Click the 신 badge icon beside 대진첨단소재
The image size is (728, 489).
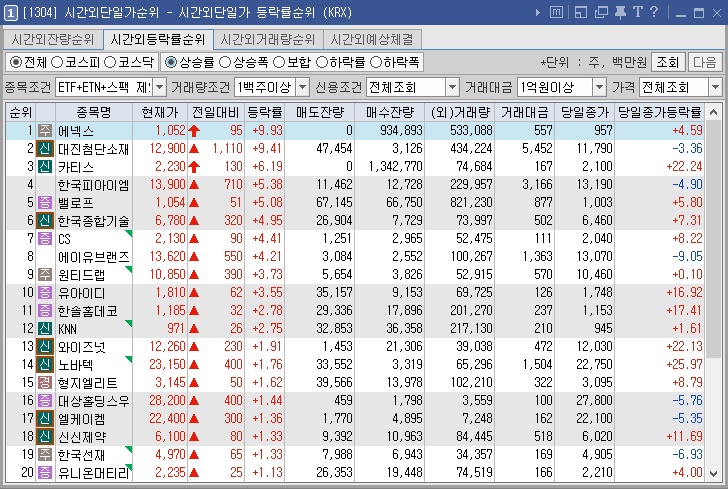45,149
